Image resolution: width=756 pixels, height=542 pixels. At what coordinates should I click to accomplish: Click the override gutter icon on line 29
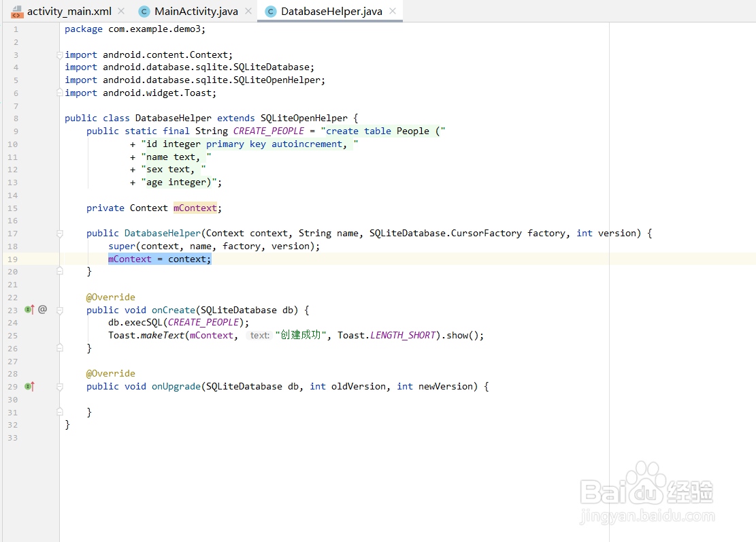[x=29, y=386]
